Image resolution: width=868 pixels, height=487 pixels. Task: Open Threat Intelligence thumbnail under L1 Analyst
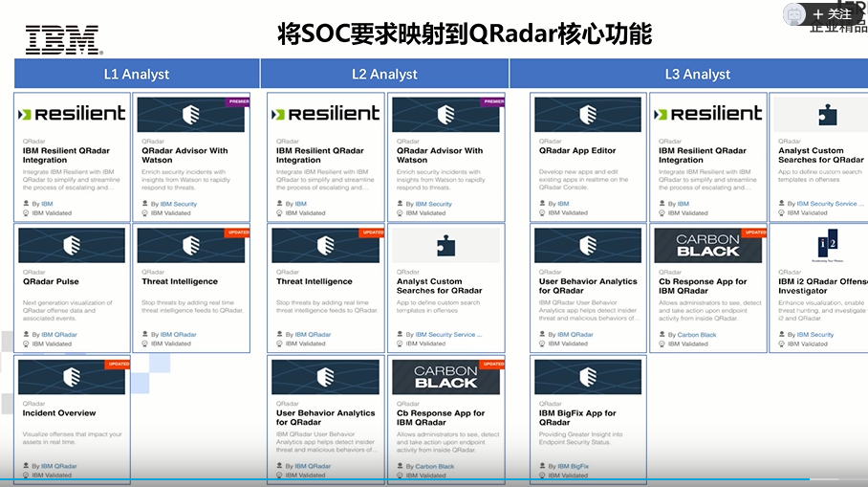(x=191, y=246)
